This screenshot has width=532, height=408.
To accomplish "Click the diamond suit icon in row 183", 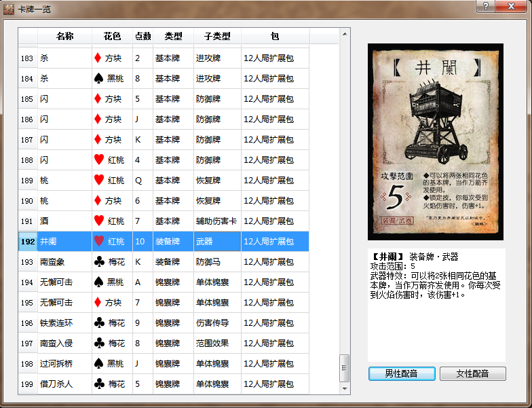I will pyautogui.click(x=98, y=58).
